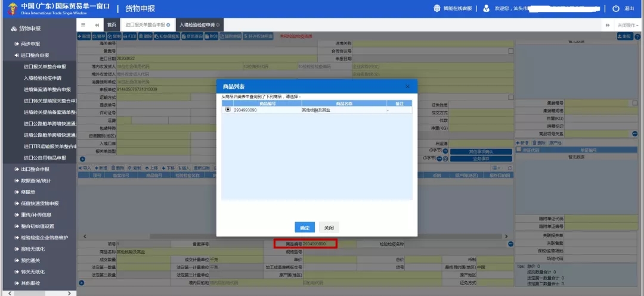This screenshot has width=644, height=296.
Task: Select the radio button for 2934993090
Action: 228,110
